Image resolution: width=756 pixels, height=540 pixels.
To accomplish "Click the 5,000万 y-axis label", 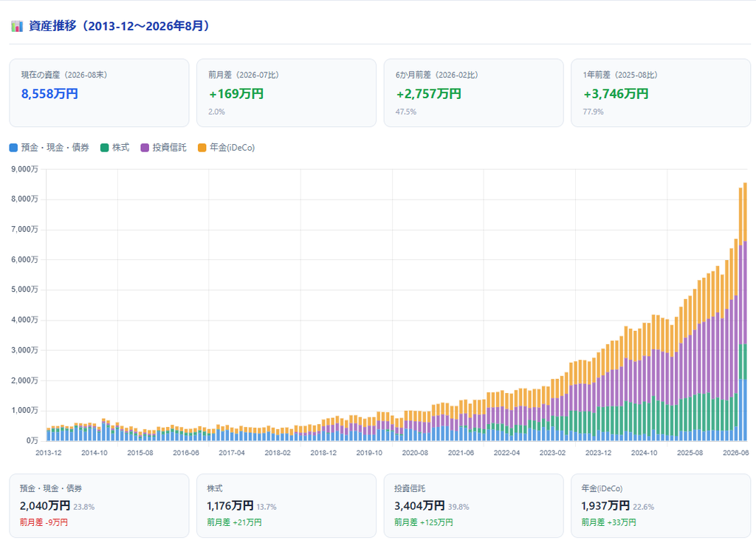I will pyautogui.click(x=24, y=290).
